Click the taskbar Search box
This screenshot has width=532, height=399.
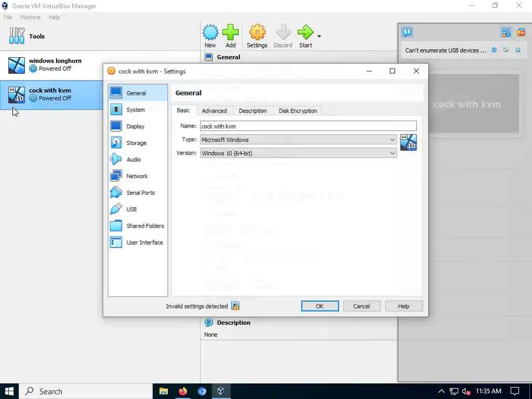pyautogui.click(x=86, y=391)
